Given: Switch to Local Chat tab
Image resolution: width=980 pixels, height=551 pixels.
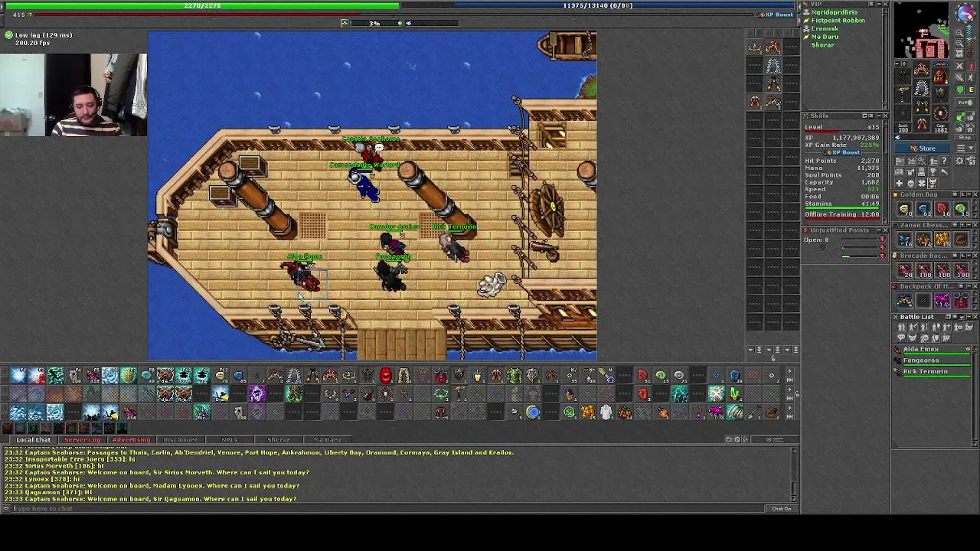Looking at the screenshot, I should (x=34, y=439).
